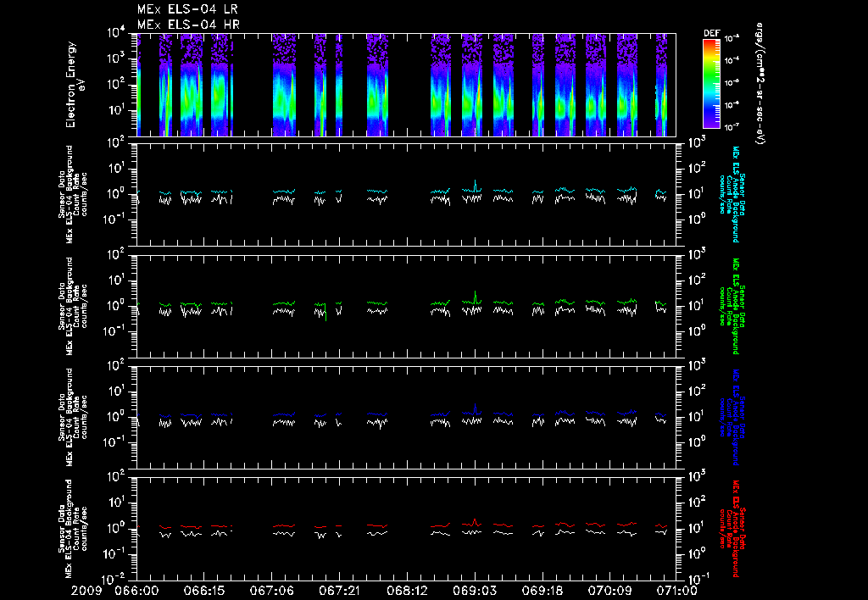Click the 10^1 tick on the Electron Energy axis
Image resolution: width=868 pixels, height=600 pixels.
tap(115, 109)
